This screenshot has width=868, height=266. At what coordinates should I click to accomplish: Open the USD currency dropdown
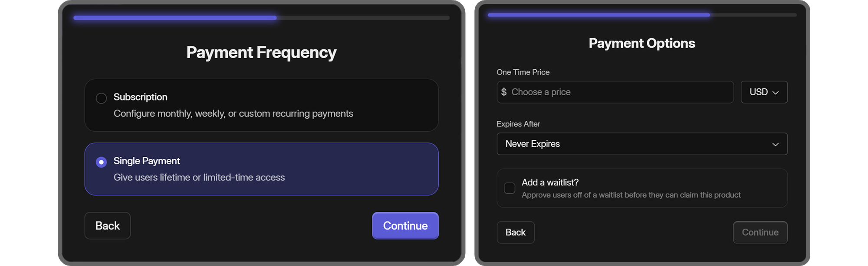click(764, 92)
